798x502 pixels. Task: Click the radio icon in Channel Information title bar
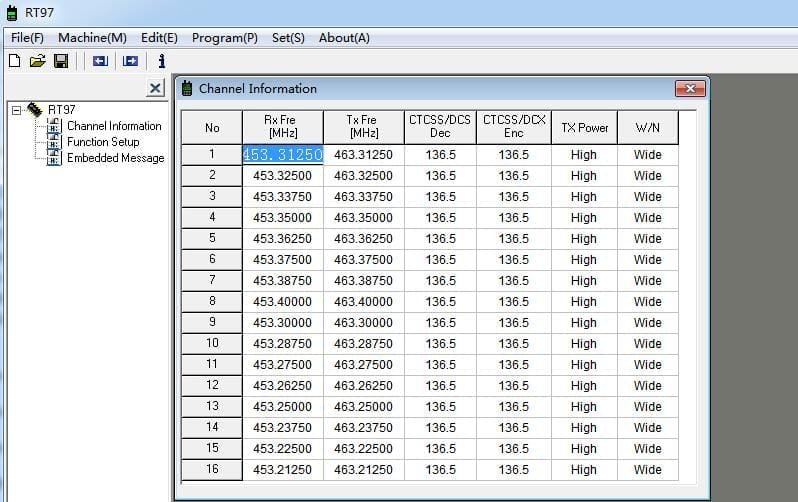[186, 89]
